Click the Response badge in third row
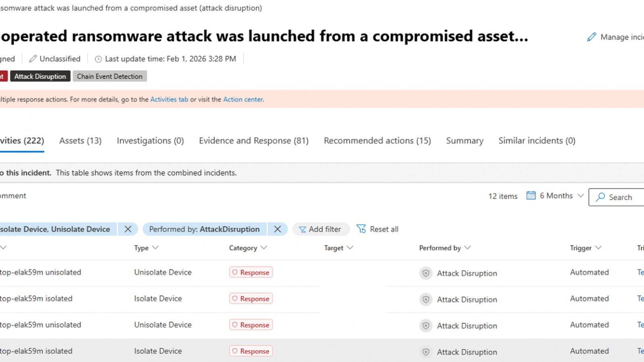The image size is (644, 362). pyautogui.click(x=251, y=325)
